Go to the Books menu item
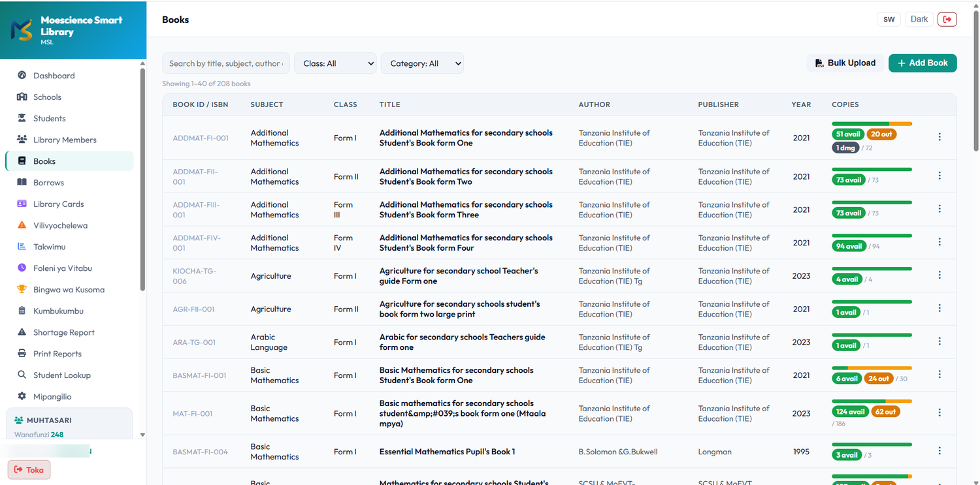 69,161
